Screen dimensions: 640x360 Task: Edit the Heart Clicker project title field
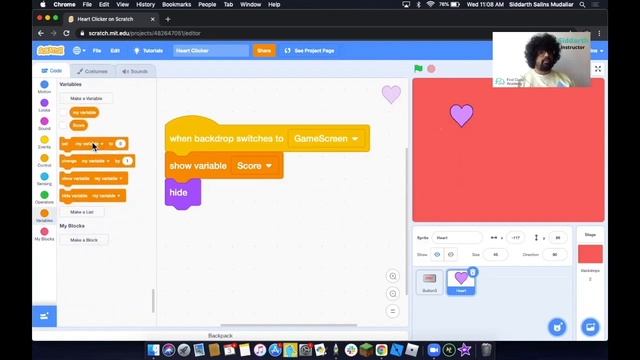211,51
